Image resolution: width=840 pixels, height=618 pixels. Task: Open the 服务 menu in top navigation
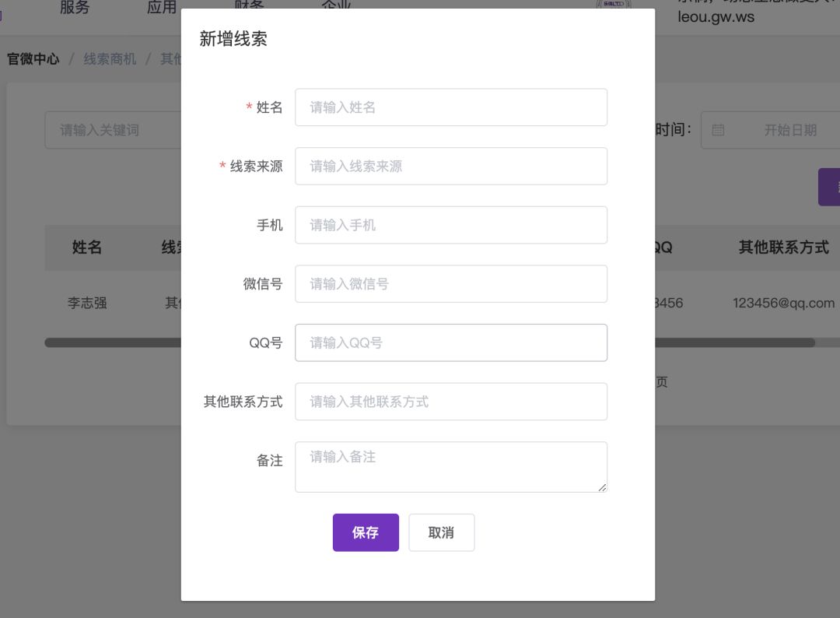tap(75, 8)
